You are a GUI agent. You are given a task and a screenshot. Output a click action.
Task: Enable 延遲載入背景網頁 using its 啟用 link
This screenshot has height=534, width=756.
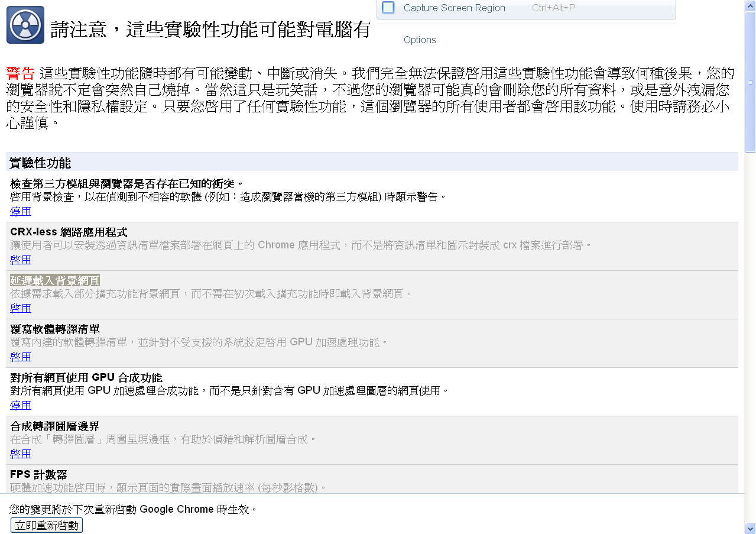tap(21, 308)
